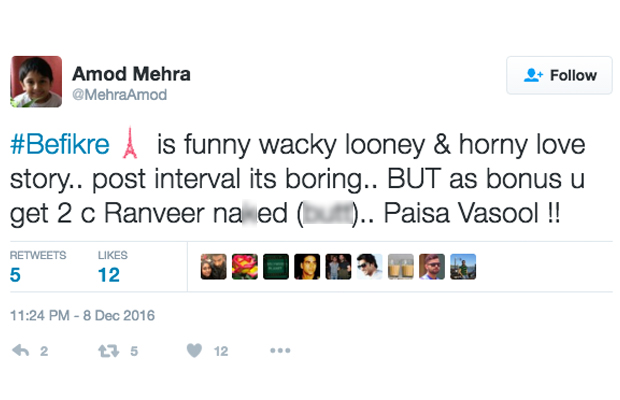Image resolution: width=620 pixels, height=400 pixels.
Task: Open Amod Mehra's profile picture
Action: tap(36, 81)
